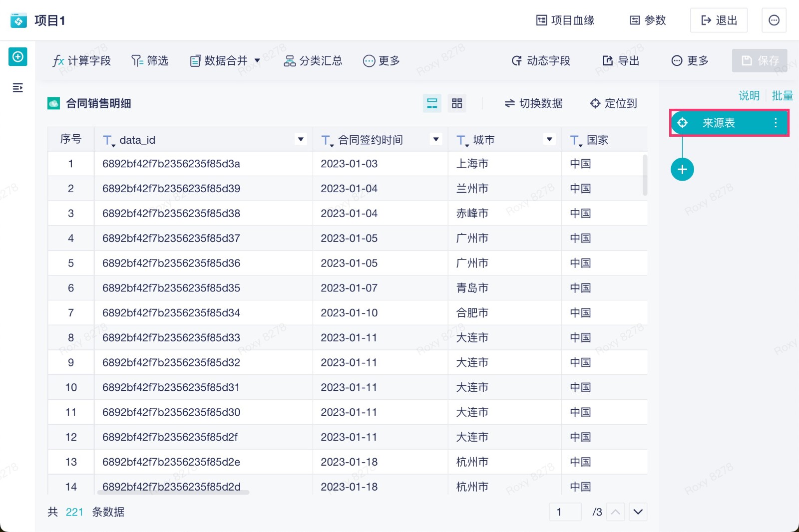Viewport: 799px width, 532px height.
Task: Click the 说明 link
Action: 749,96
